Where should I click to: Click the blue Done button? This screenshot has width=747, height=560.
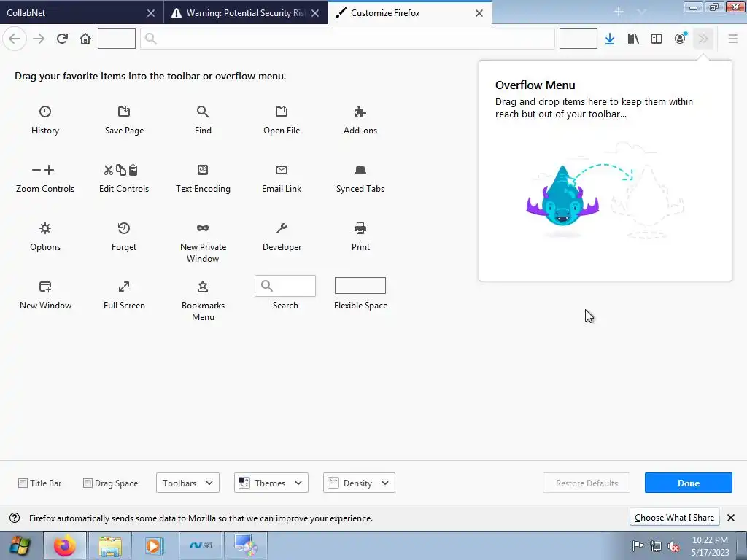tap(689, 483)
